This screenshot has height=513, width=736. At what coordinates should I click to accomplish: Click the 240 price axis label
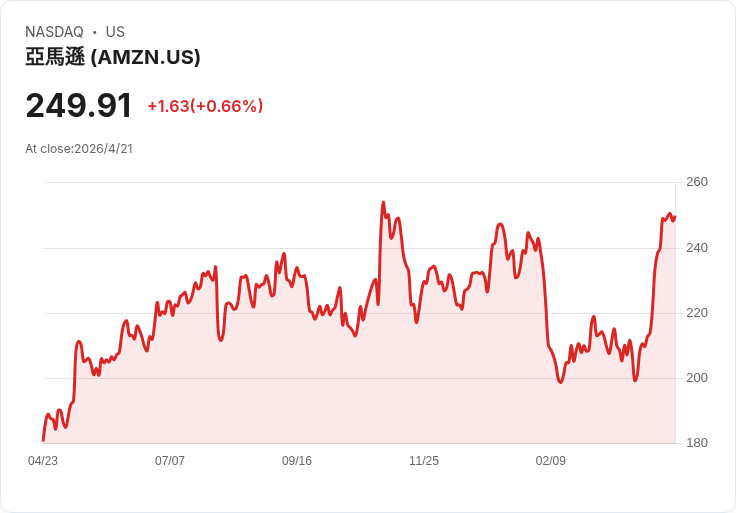[697, 248]
